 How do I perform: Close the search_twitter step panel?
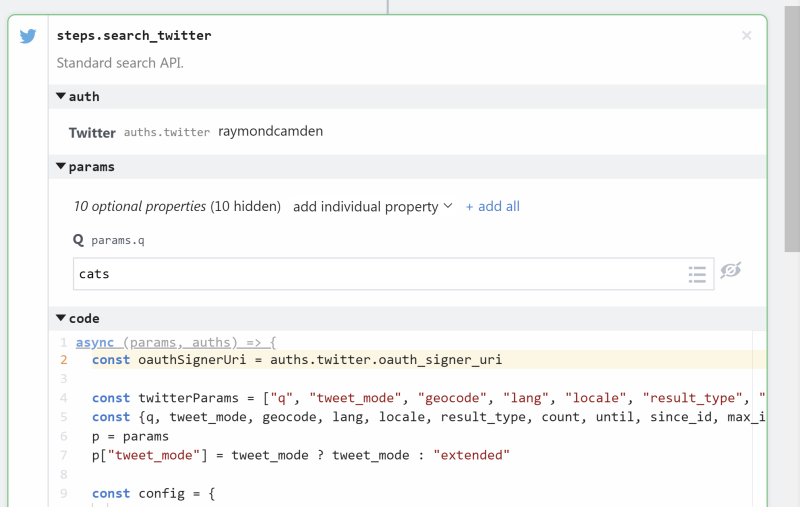[x=746, y=36]
